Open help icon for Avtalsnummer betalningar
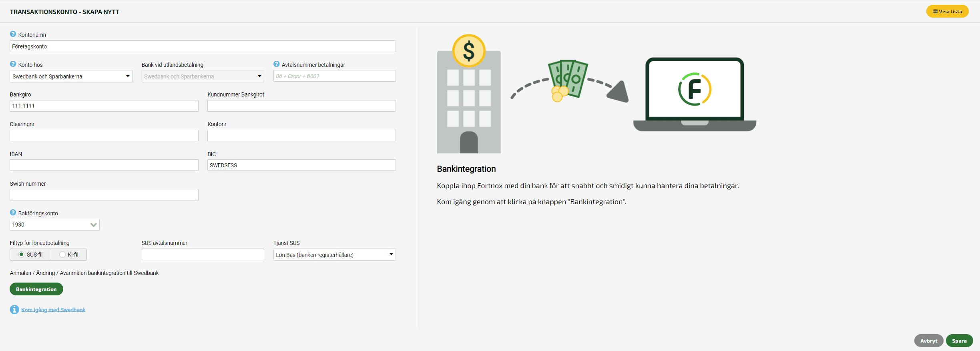 (276, 64)
